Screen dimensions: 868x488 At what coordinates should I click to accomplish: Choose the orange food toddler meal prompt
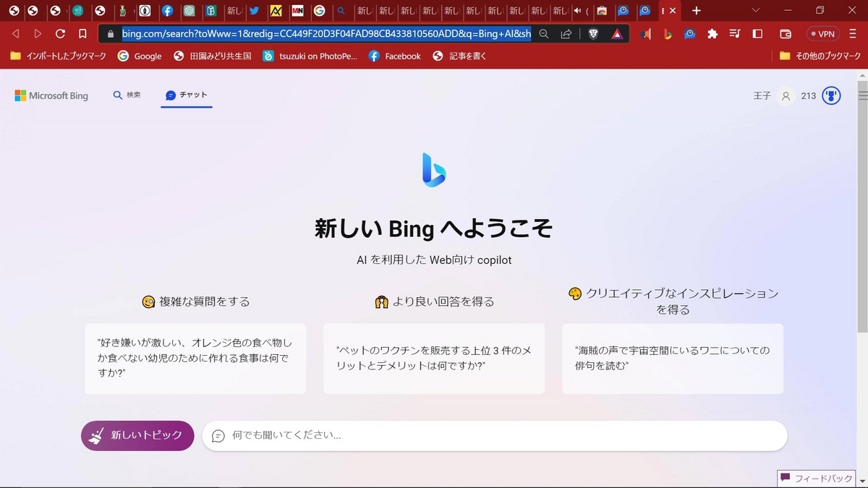195,359
